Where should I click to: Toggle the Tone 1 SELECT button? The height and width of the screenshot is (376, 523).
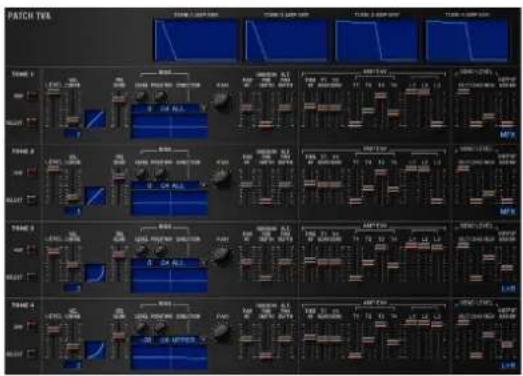pyautogui.click(x=32, y=122)
